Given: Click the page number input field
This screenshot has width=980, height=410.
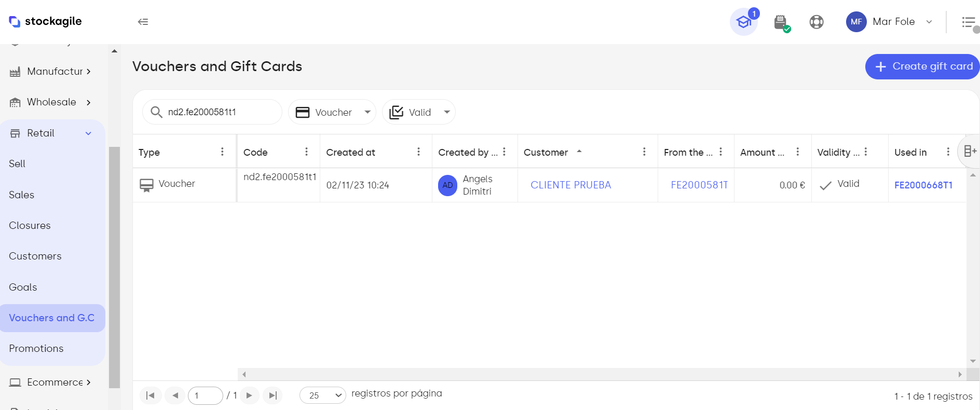Looking at the screenshot, I should click(206, 395).
